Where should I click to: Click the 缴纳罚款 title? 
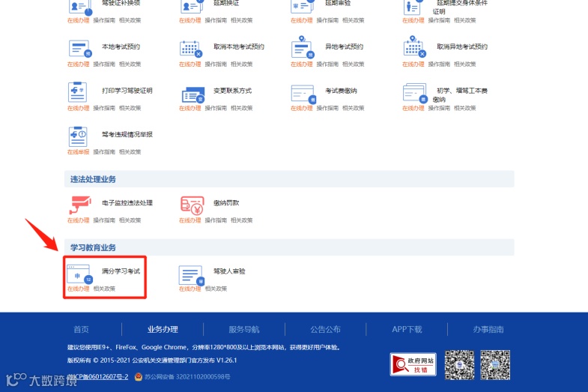coord(226,202)
